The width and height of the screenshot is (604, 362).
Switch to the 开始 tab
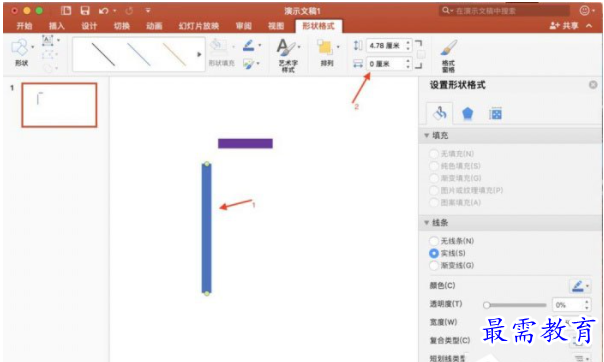tap(24, 26)
